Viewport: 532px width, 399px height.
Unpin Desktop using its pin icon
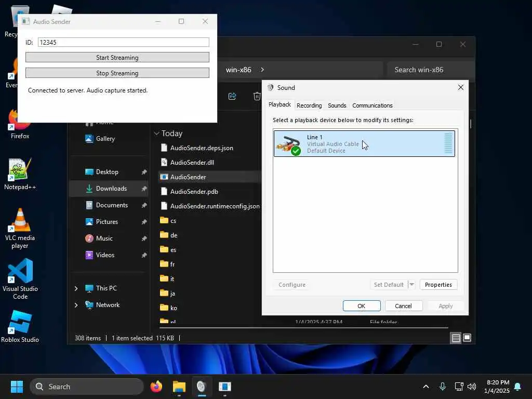pos(144,172)
